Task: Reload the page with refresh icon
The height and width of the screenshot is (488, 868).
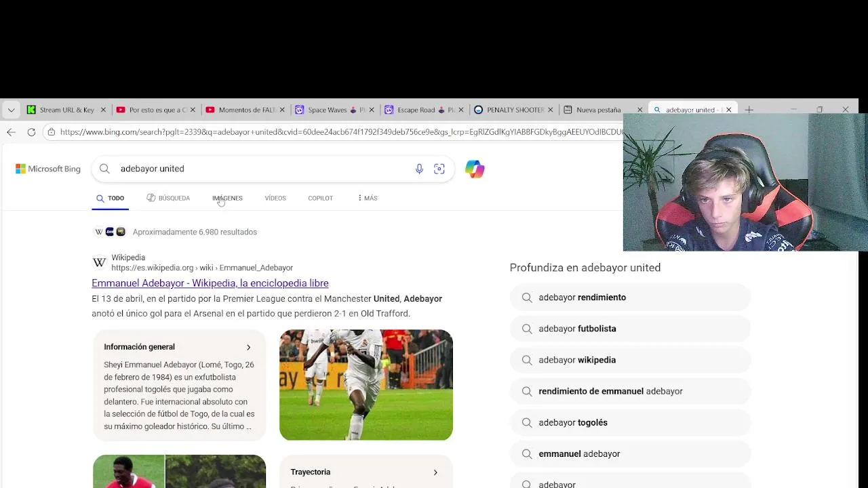Action: click(31, 132)
